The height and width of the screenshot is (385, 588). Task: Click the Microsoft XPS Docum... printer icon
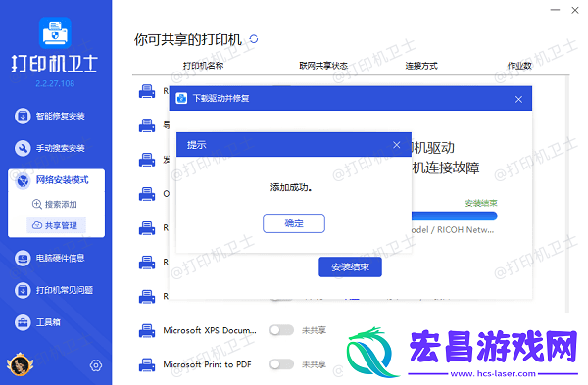coord(147,330)
